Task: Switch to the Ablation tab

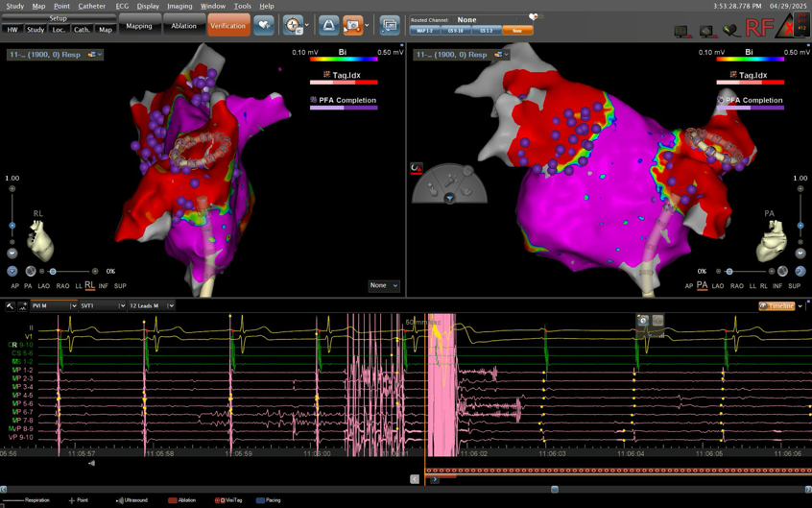Action: (183, 26)
